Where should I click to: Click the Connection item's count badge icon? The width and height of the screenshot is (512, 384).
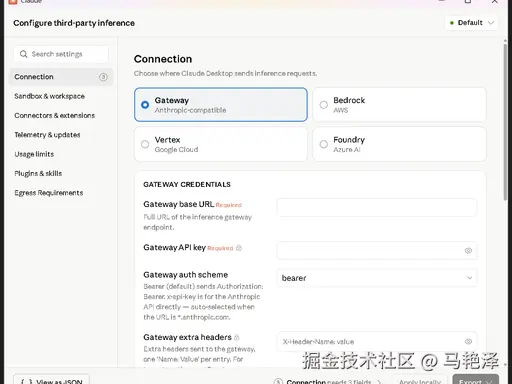pyautogui.click(x=103, y=77)
